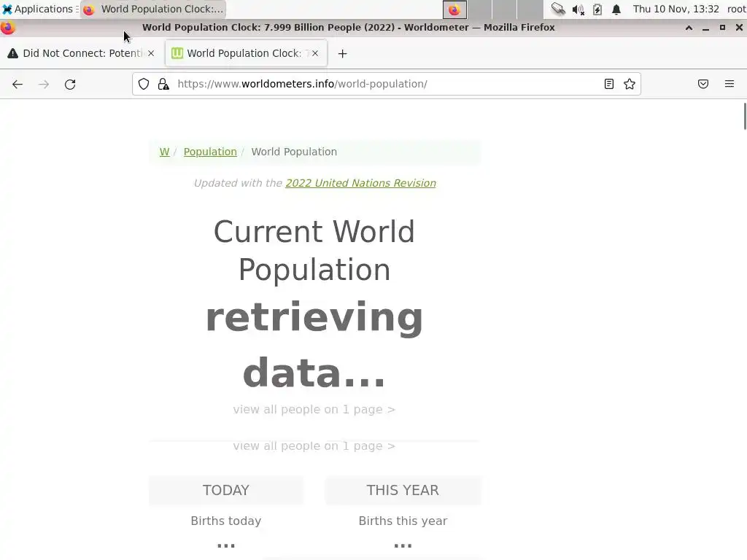The width and height of the screenshot is (747, 560).
Task: Click the forward navigation arrow
Action: tap(44, 85)
